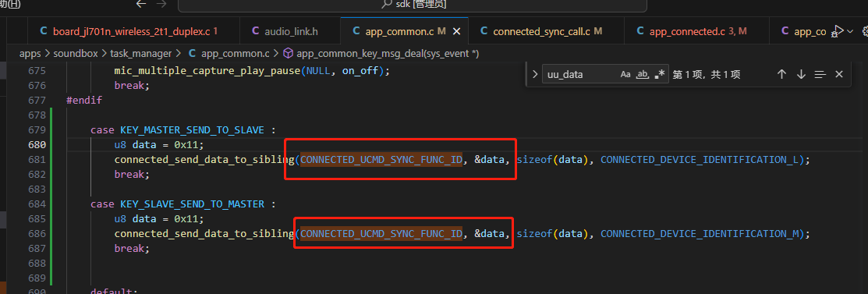This screenshot has height=294, width=868.
Task: Go back with the left arrow
Action: [x=141, y=4]
